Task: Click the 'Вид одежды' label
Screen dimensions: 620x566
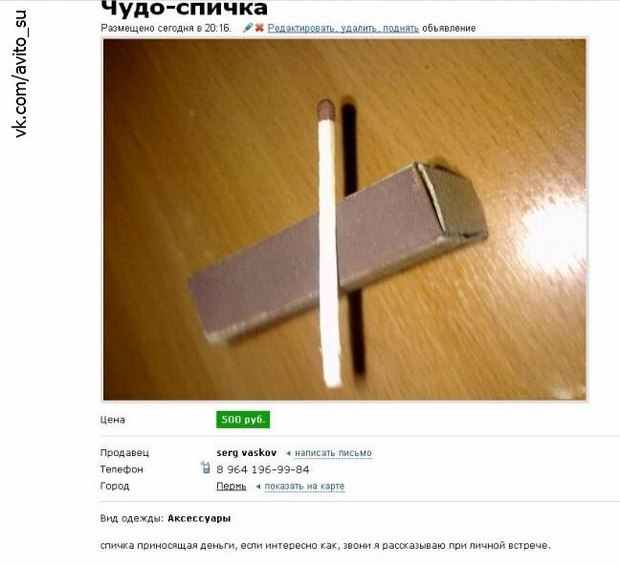Action: (x=132, y=518)
